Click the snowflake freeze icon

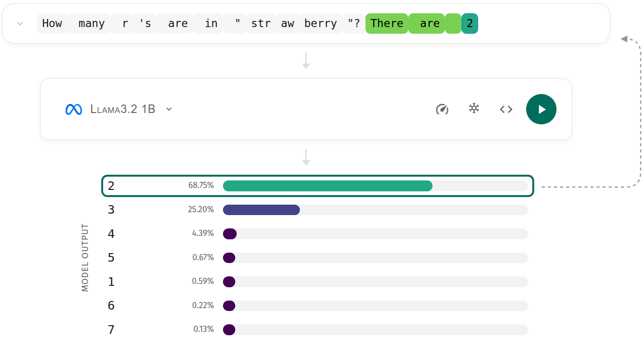coord(474,109)
